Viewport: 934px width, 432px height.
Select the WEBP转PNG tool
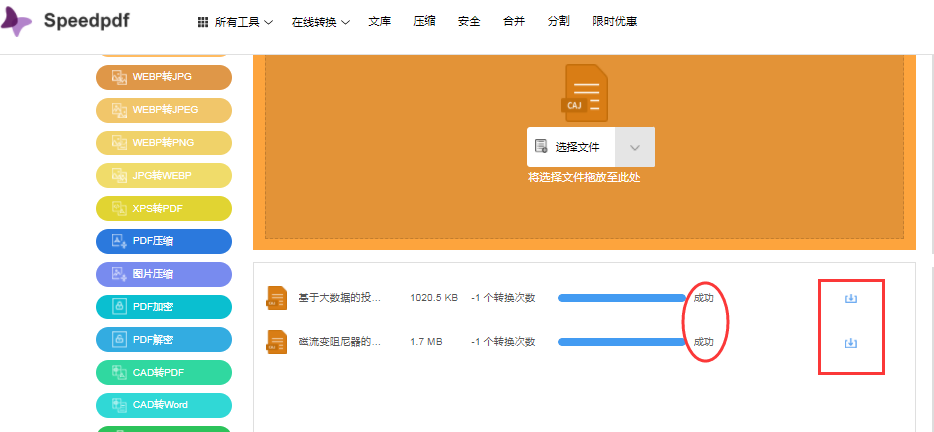coord(164,143)
